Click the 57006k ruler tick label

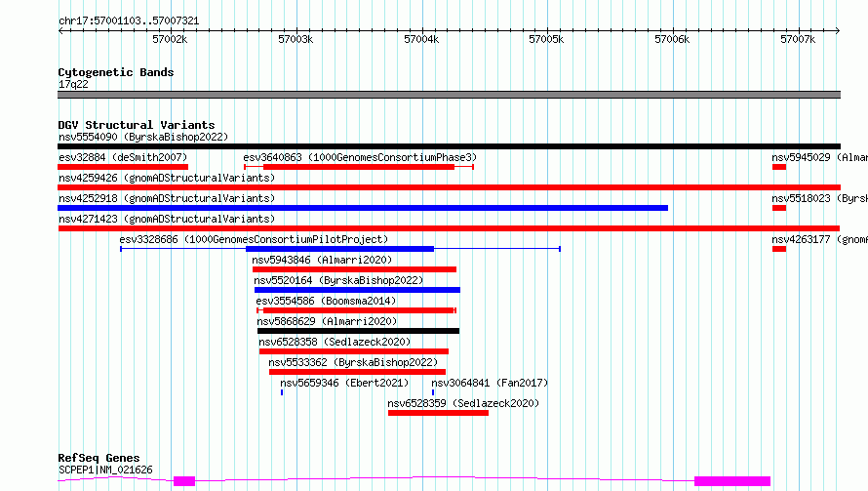(x=672, y=39)
